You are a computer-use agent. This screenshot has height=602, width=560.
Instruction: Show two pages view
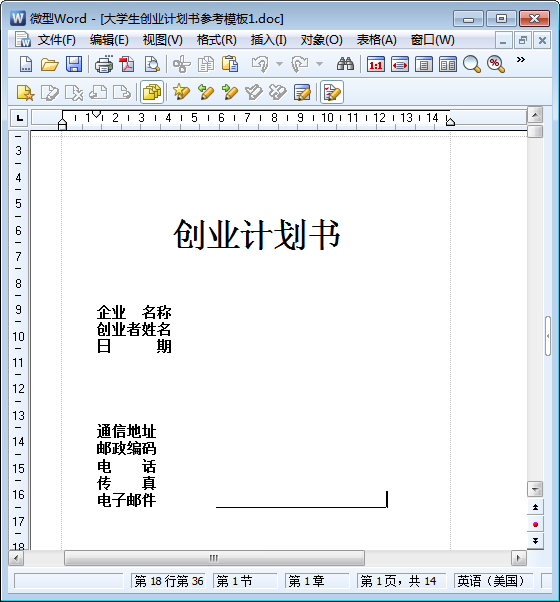click(x=448, y=64)
